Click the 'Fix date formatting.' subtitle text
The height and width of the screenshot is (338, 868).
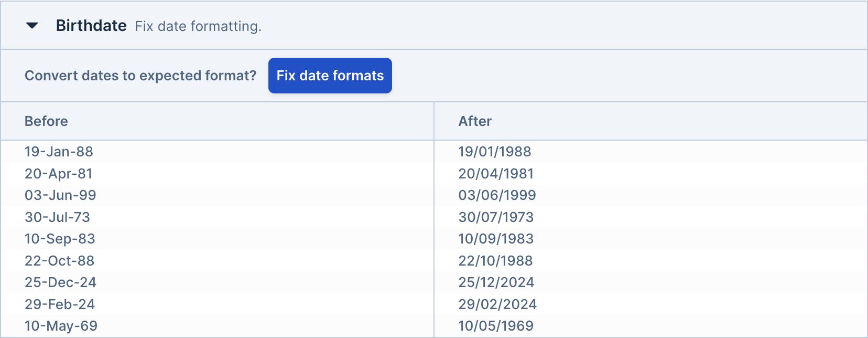198,26
